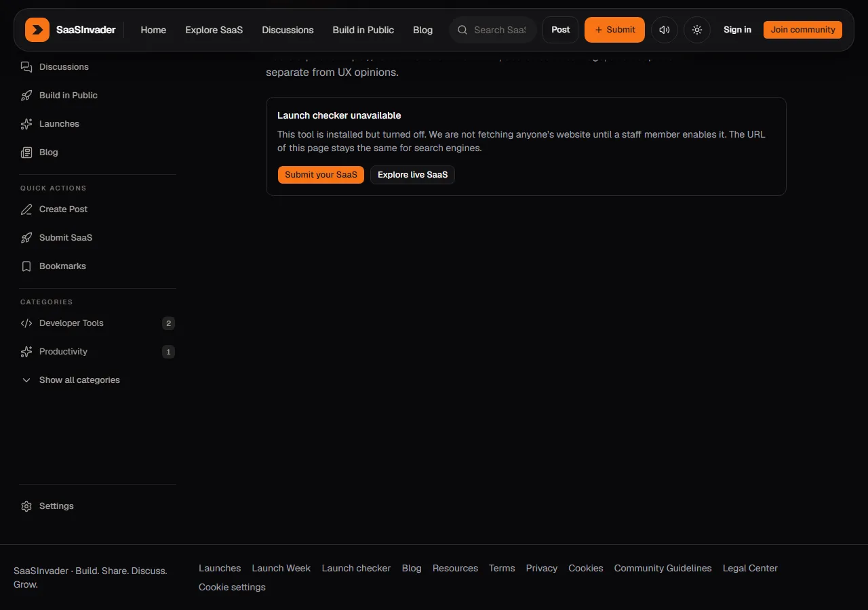The height and width of the screenshot is (610, 868).
Task: Toggle the sound speaker icon
Action: [665, 30]
